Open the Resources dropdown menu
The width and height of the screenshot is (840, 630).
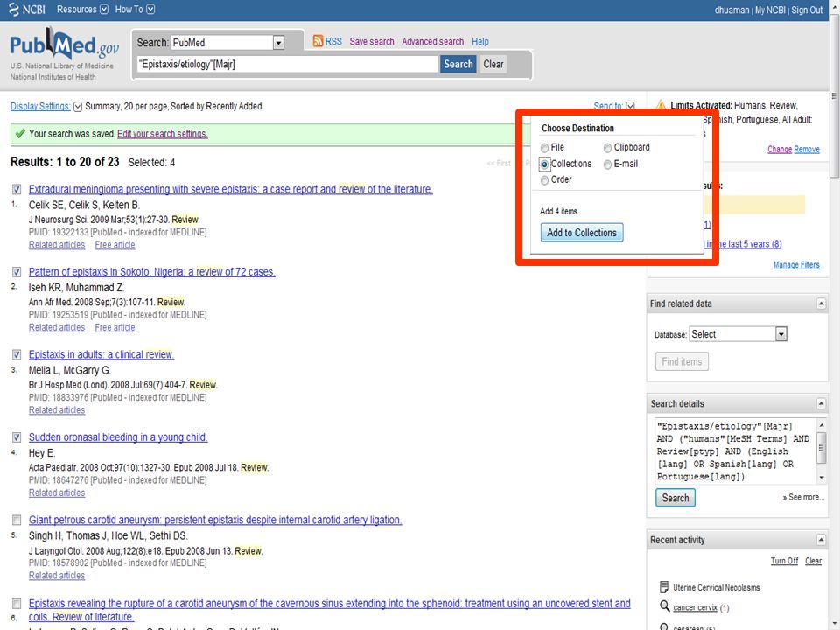[82, 9]
